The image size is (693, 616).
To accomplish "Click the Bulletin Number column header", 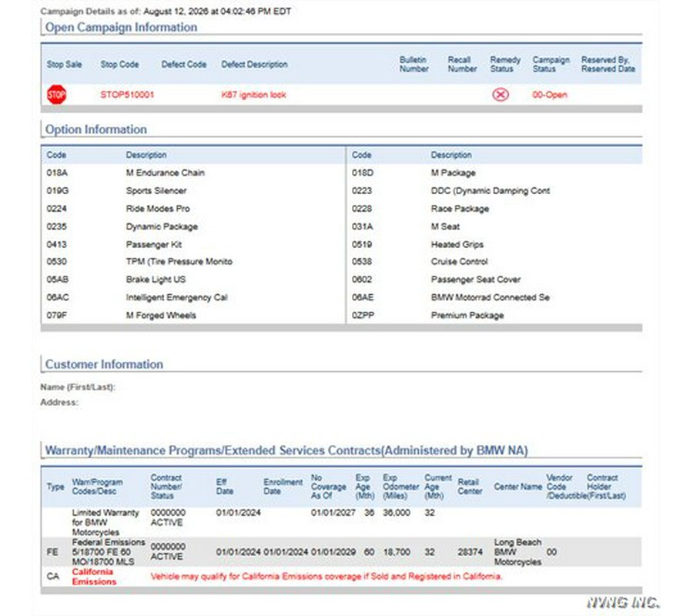I will [414, 65].
